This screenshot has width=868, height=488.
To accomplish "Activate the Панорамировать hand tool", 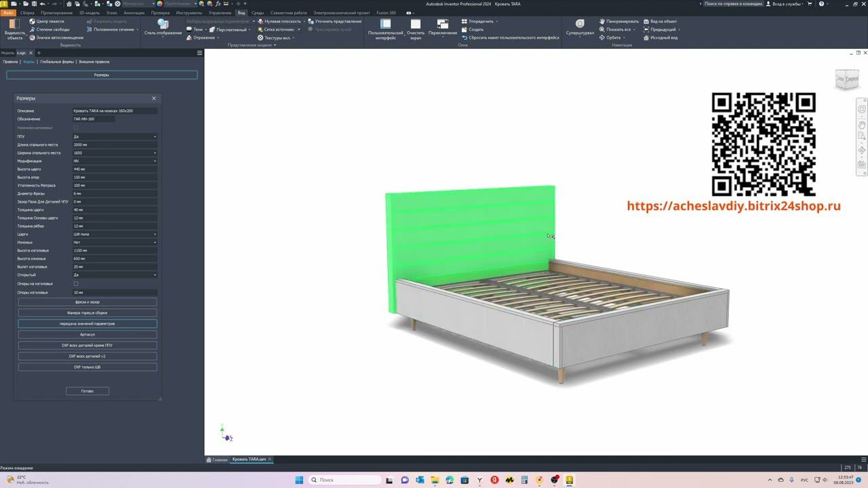I will [x=602, y=21].
